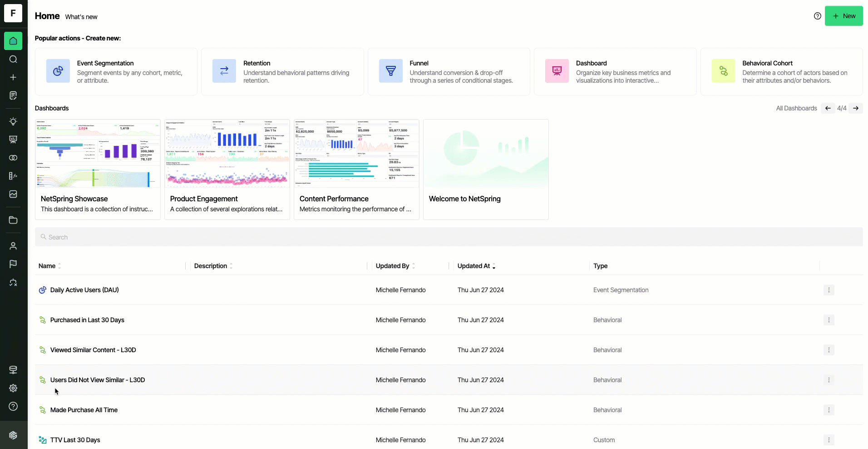Open search from sidebar magnifier icon

(x=13, y=59)
